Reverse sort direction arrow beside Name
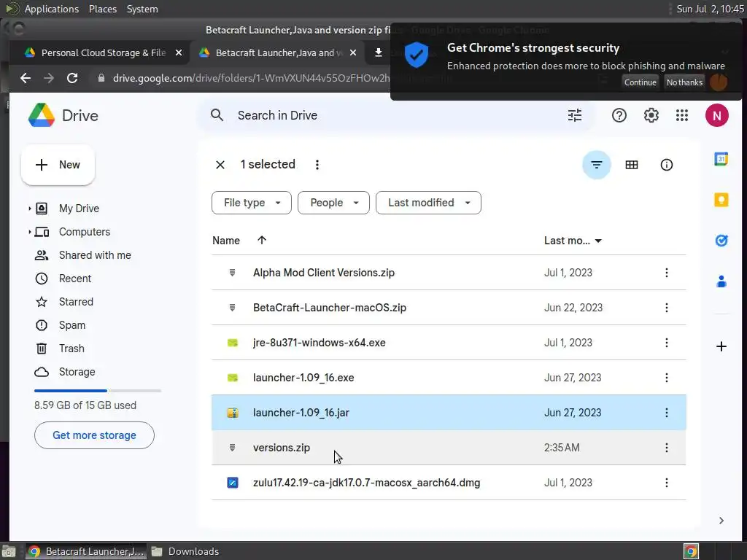 262,241
